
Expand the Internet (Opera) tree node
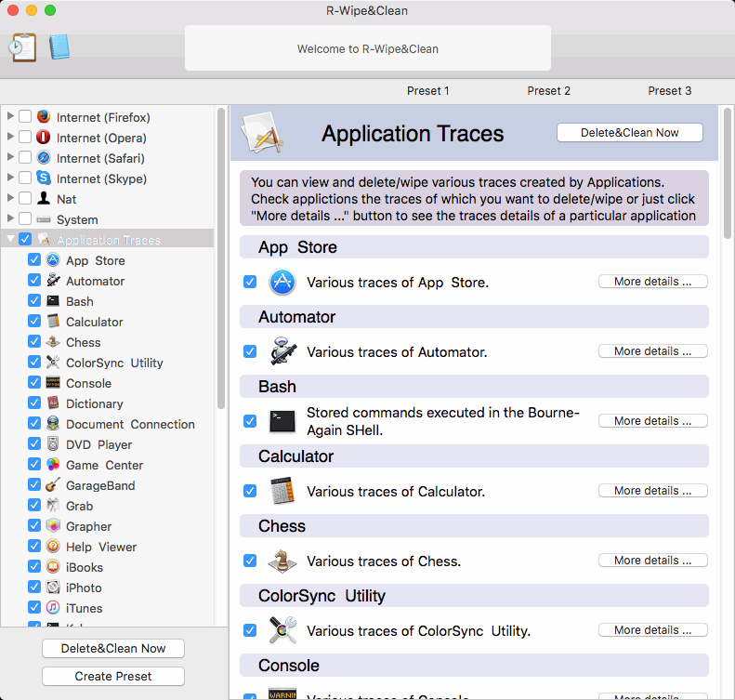click(x=10, y=137)
